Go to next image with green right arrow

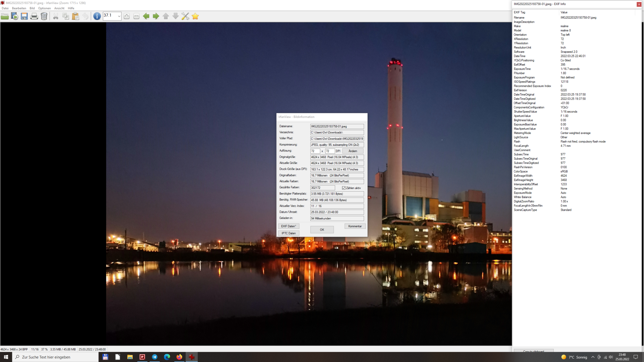click(x=156, y=16)
